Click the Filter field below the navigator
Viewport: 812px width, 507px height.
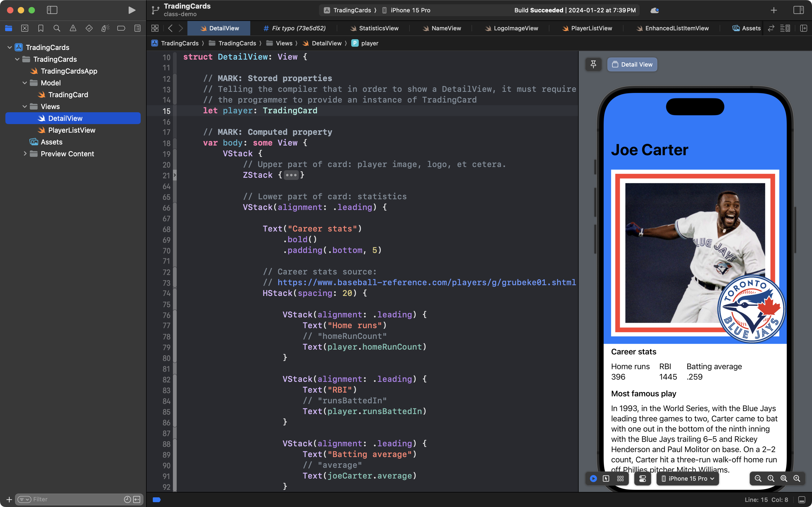click(x=67, y=499)
